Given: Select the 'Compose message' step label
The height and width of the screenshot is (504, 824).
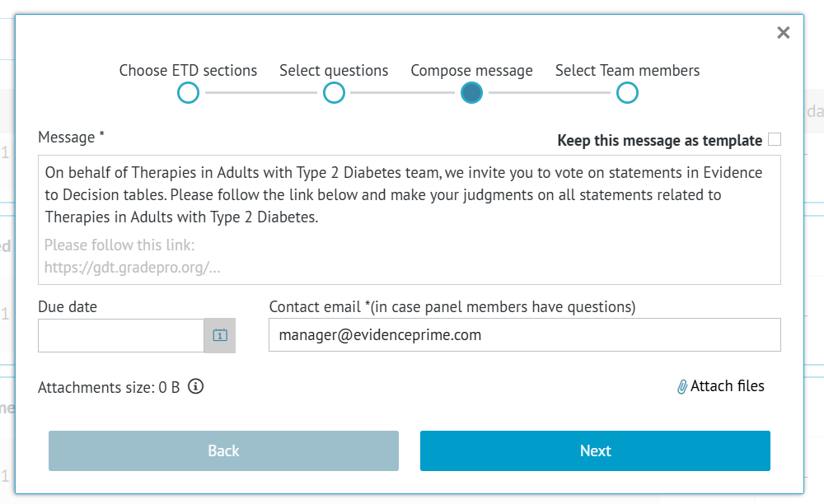Looking at the screenshot, I should [471, 71].
